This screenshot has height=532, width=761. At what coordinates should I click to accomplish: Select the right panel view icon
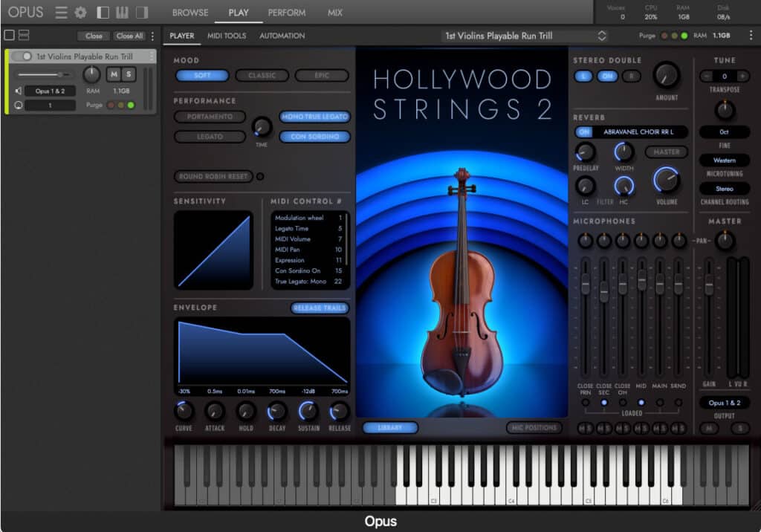(141, 13)
